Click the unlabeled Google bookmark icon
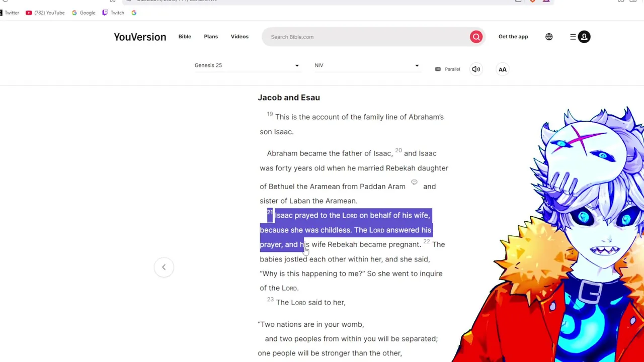This screenshot has height=362, width=644. coord(134,13)
